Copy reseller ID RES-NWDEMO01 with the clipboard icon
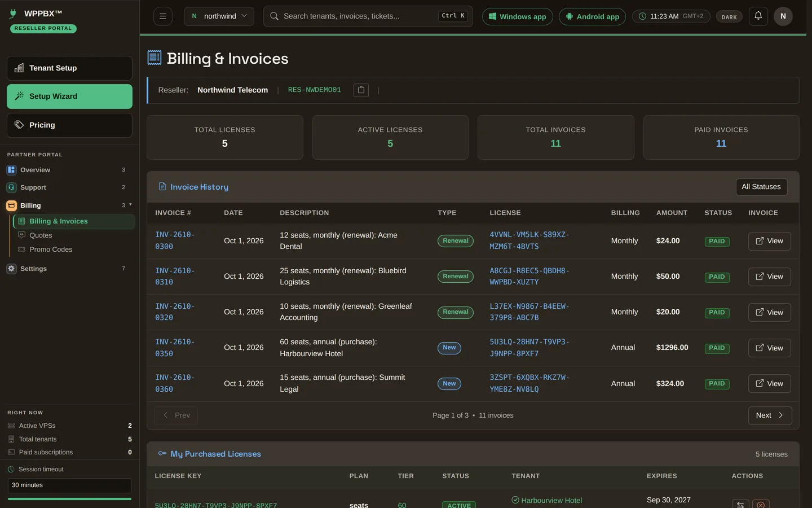 coord(361,90)
